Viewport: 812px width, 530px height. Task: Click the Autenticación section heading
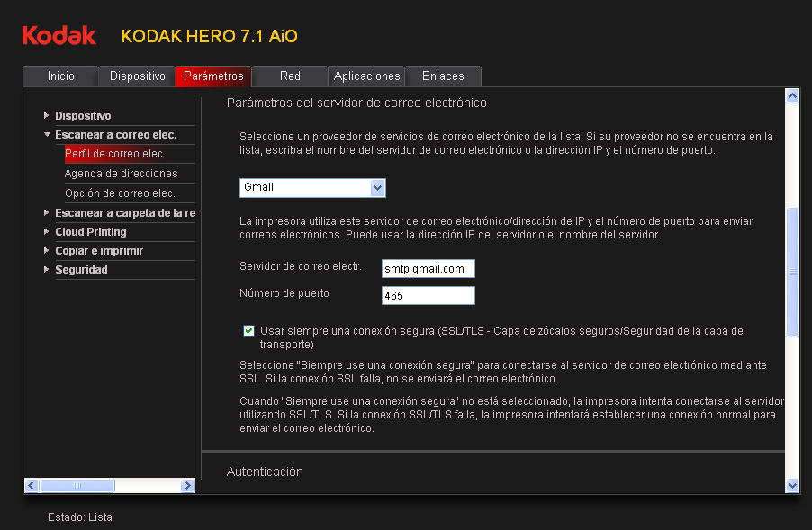pos(265,472)
